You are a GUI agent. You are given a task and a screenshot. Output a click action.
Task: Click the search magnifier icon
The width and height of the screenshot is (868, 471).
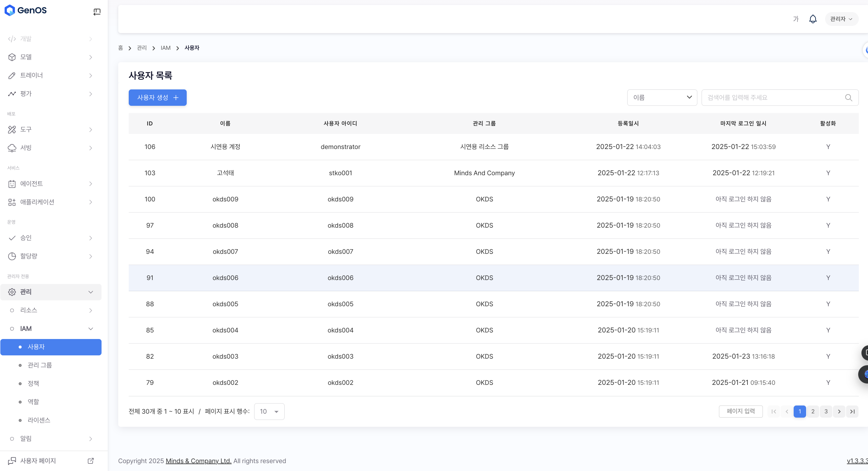click(x=848, y=98)
